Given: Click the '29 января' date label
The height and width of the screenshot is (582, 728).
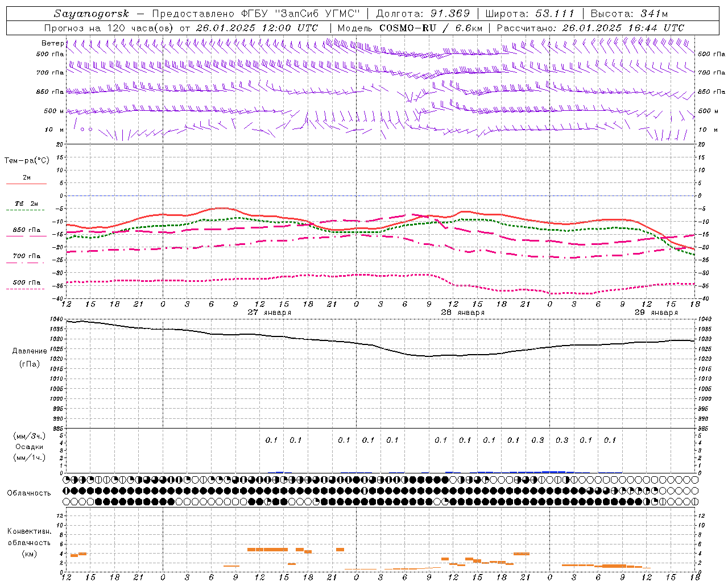Looking at the screenshot, I should click(x=656, y=313).
